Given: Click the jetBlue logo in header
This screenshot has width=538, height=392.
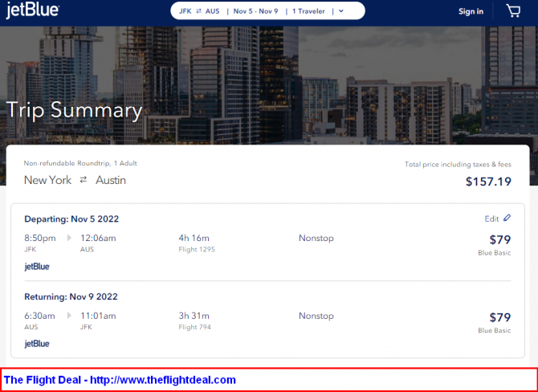Looking at the screenshot, I should click(x=33, y=10).
